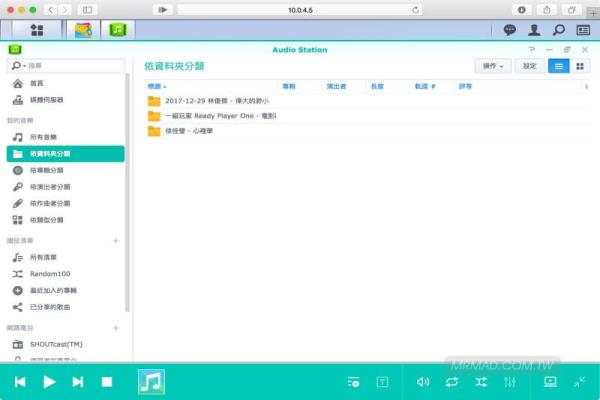Open Media Server (媒體伺服器) in sidebar

[x=65, y=100]
